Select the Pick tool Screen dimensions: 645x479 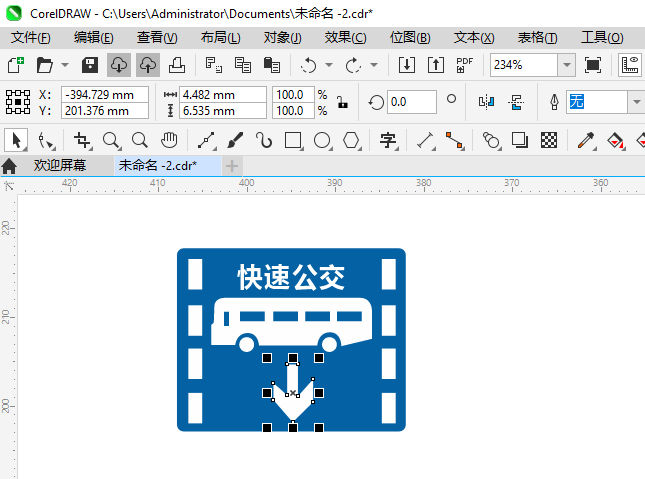16,140
